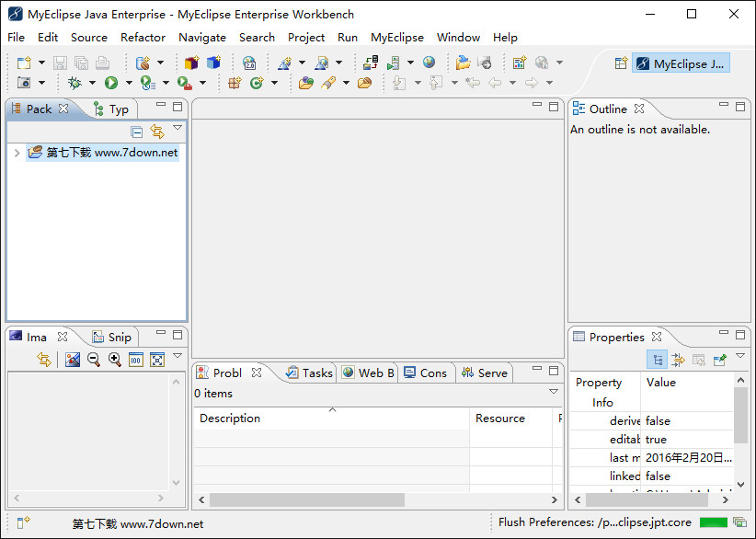Expand the 第七下载 www.7down.net project node
The height and width of the screenshot is (539, 756).
[x=17, y=153]
